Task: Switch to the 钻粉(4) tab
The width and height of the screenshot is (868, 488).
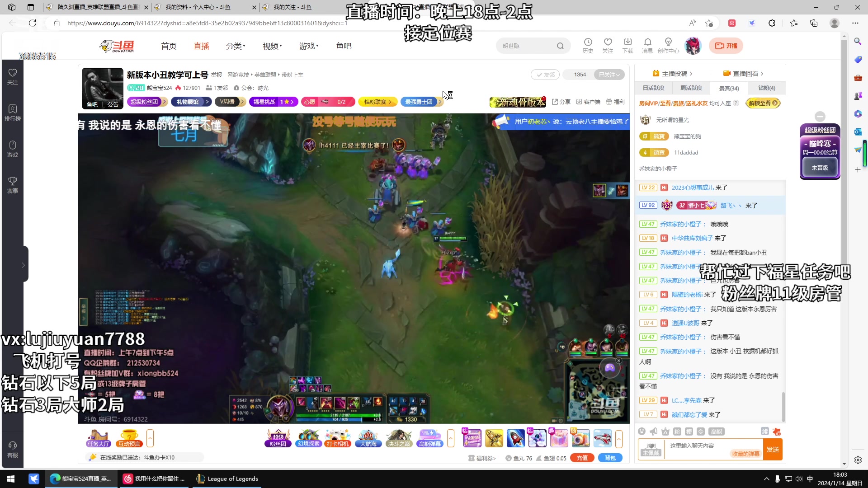Action: (x=767, y=88)
